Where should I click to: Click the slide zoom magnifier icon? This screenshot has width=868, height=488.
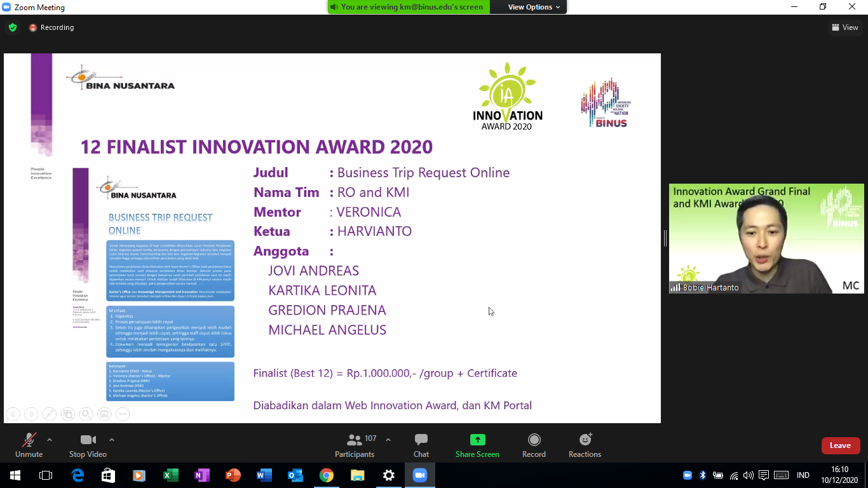pos(86,414)
